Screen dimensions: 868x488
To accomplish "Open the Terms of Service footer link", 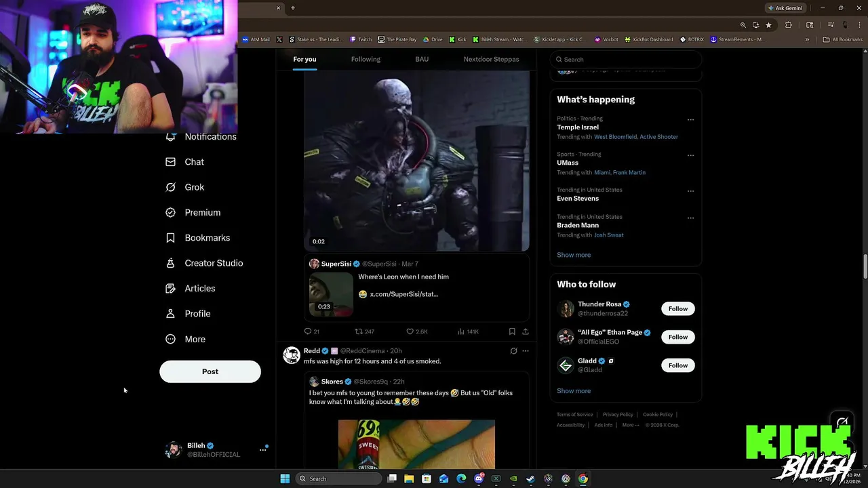I will click(x=574, y=415).
